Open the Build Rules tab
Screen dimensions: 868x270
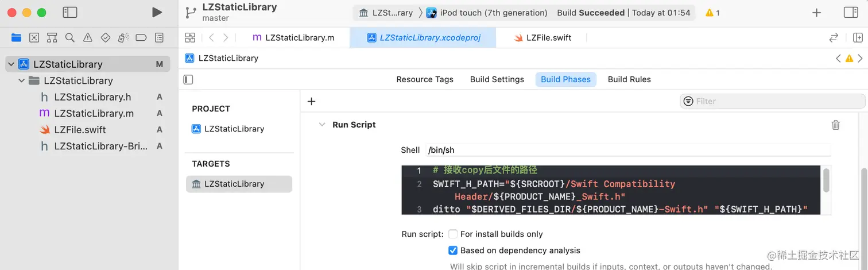pos(629,79)
